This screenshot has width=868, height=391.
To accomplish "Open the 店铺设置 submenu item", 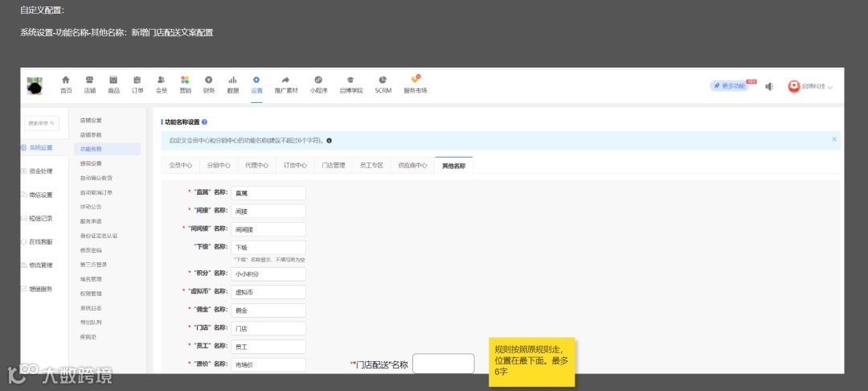I will [x=91, y=120].
